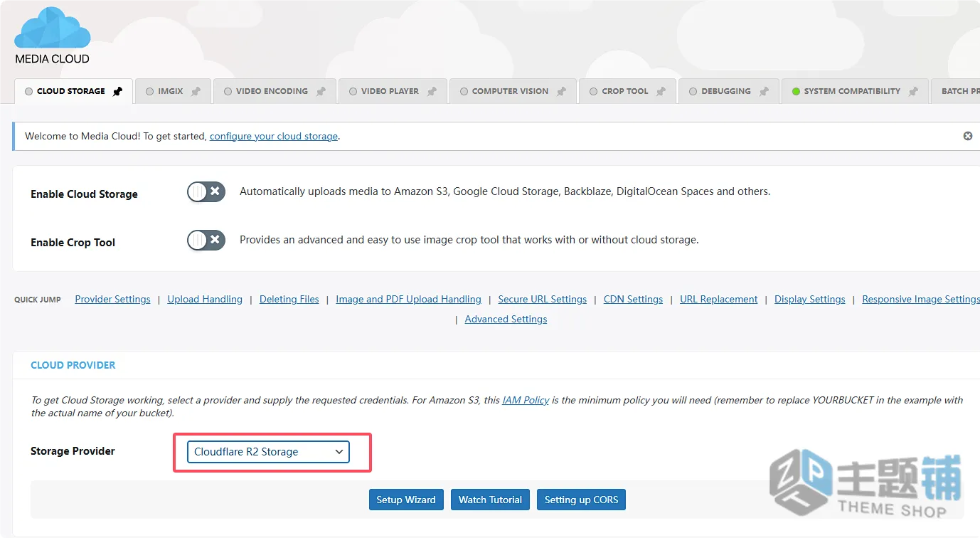The width and height of the screenshot is (980, 538).
Task: Click the pin icon on Imgix tab
Action: pos(196,92)
